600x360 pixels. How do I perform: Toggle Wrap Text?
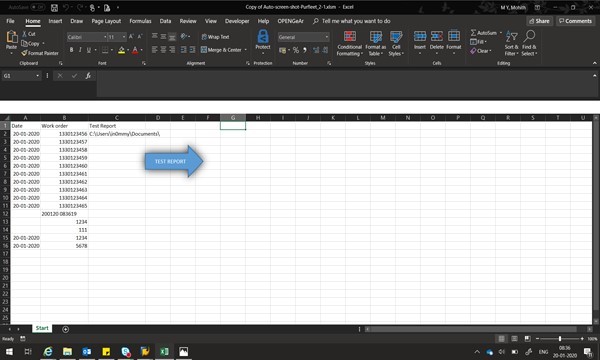coord(215,37)
